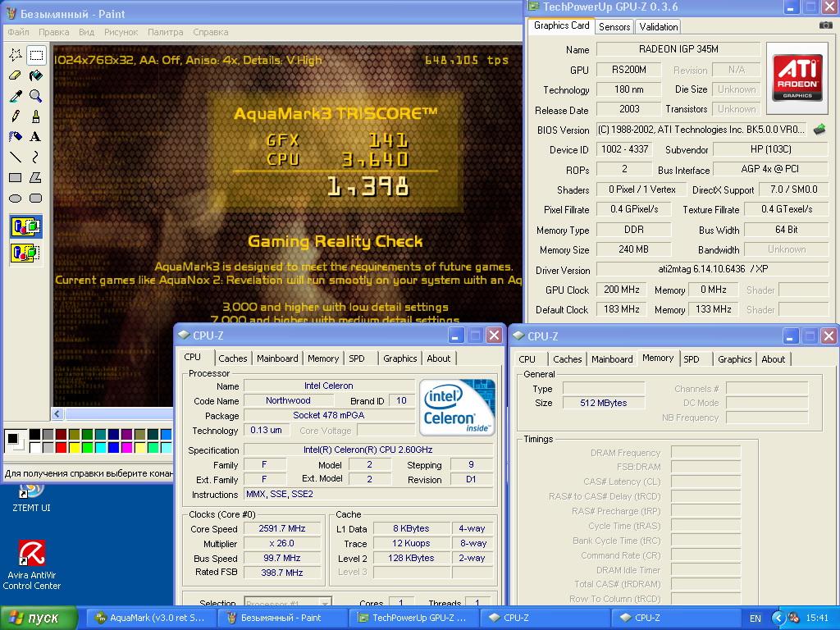Open the Справка menu in Paint

click(x=211, y=32)
